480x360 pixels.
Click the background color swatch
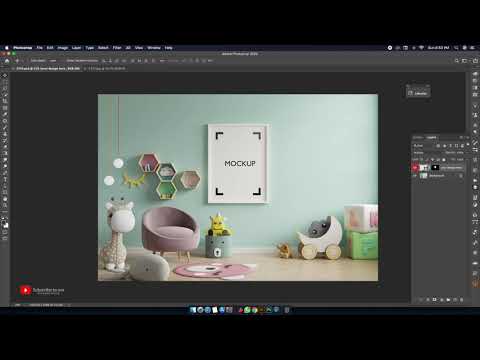[x=6, y=226]
